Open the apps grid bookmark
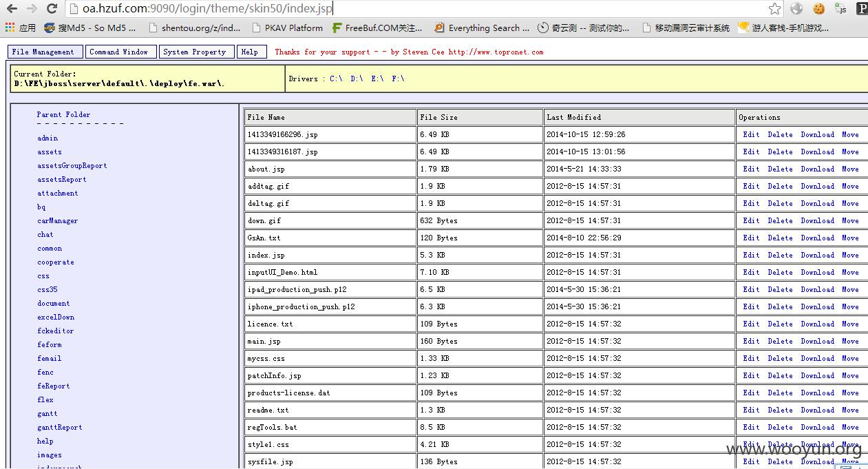The width and height of the screenshot is (868, 469). 21,28
